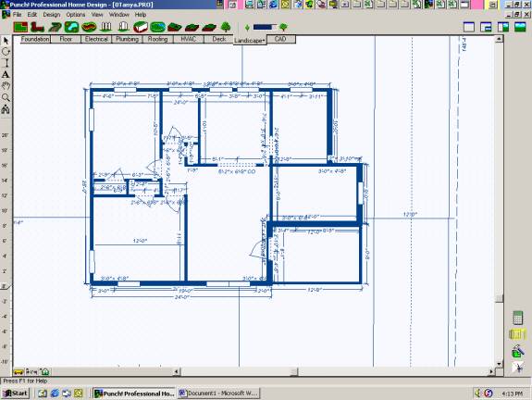Switch to the Roofing tab
Screen dimensions: 532x400
[158, 39]
